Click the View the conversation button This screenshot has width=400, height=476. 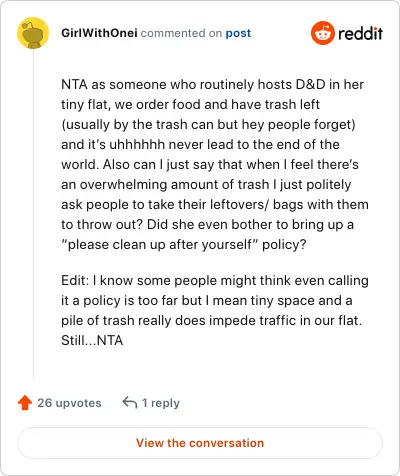click(x=200, y=443)
